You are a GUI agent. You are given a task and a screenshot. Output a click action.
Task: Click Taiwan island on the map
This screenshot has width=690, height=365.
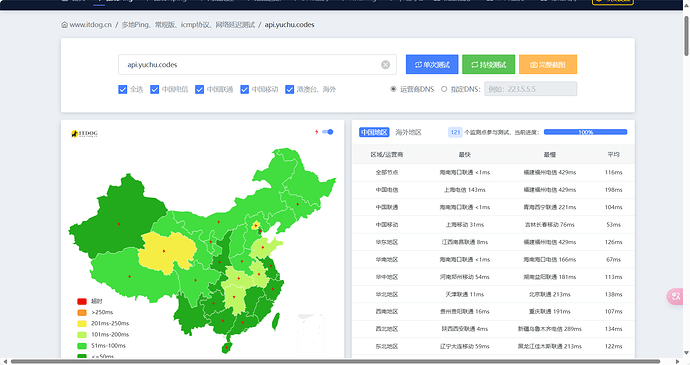[275, 321]
